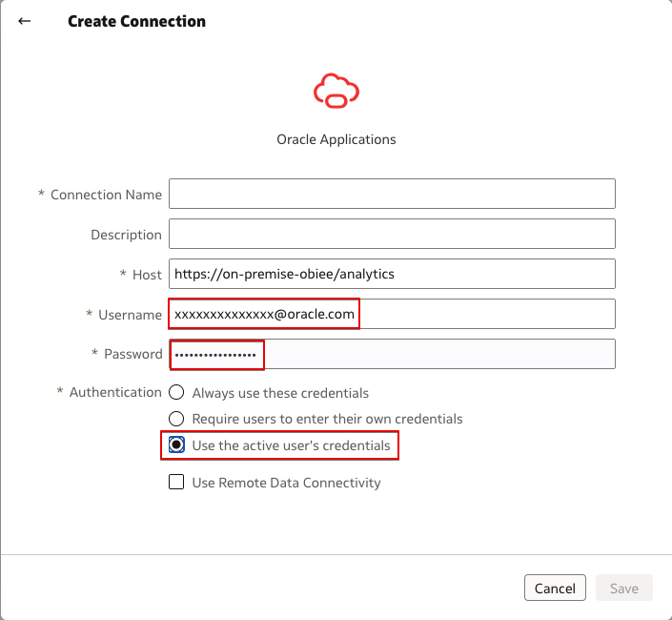Focus the Connection Name text field

(392, 195)
